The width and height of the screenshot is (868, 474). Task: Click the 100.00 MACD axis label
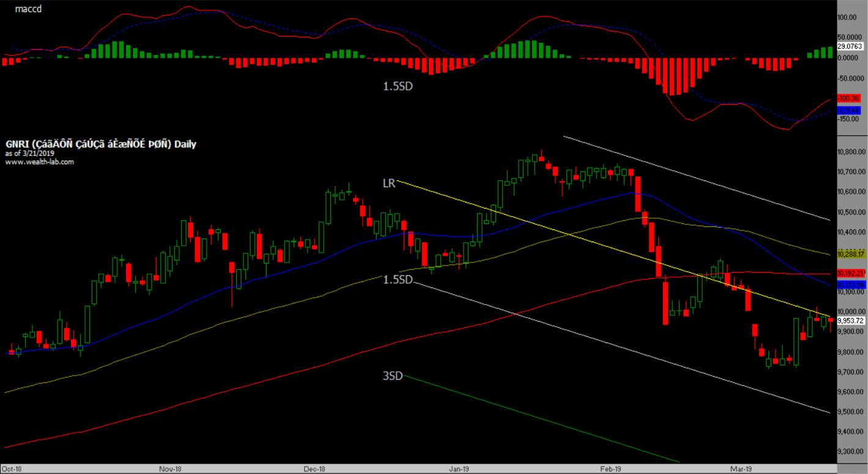click(848, 18)
